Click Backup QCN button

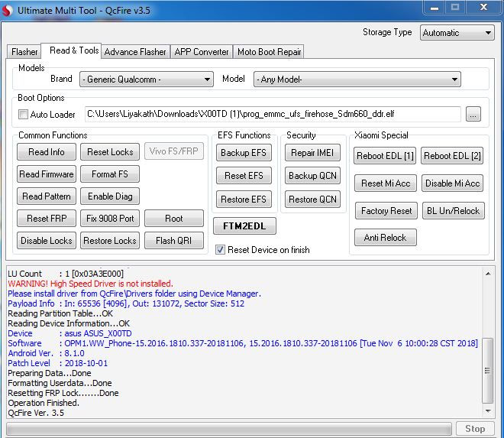[x=312, y=175]
